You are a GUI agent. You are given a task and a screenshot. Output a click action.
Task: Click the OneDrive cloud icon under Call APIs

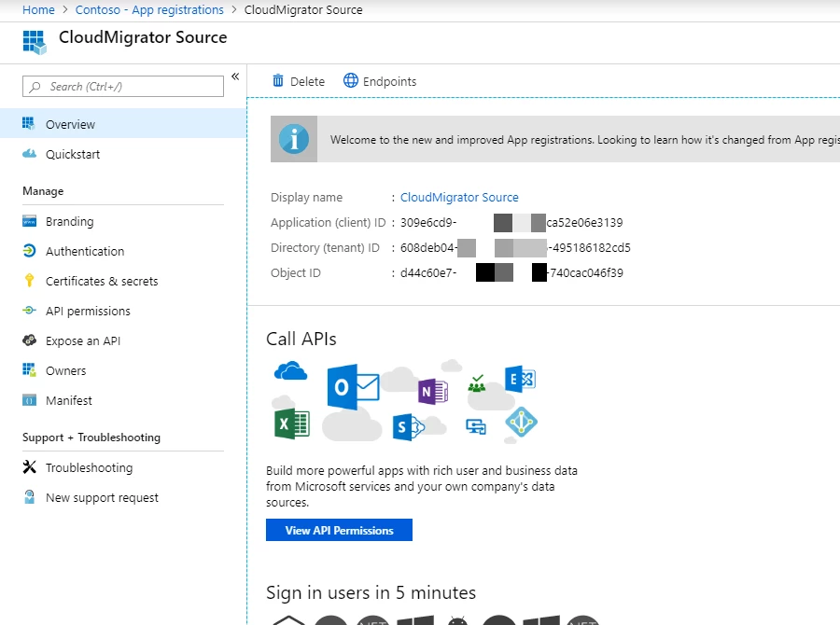tap(290, 370)
